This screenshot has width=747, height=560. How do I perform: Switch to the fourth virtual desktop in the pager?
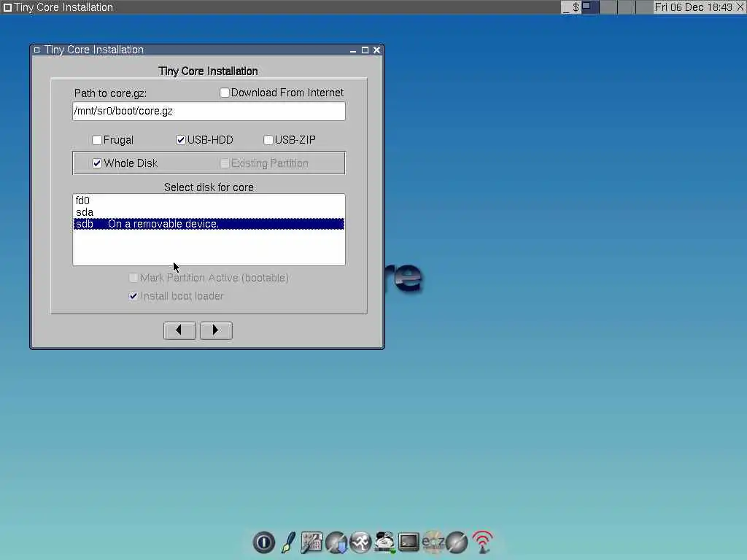tap(645, 7)
